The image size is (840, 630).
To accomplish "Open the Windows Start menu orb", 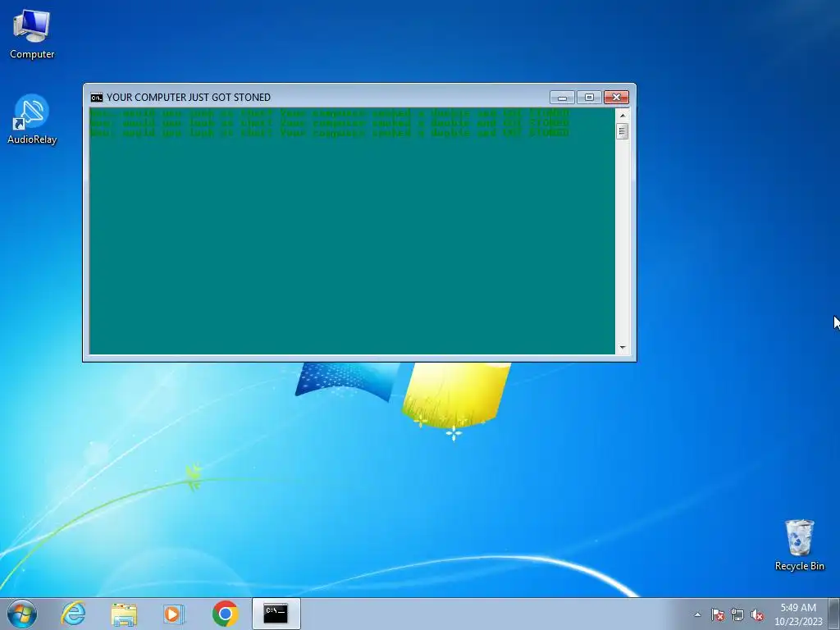I will pyautogui.click(x=22, y=614).
